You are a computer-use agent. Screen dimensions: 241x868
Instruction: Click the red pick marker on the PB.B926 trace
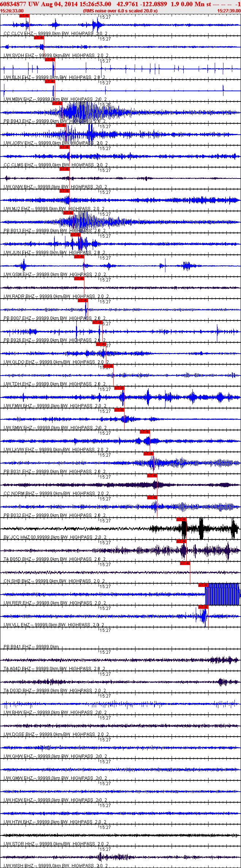coord(97,322)
